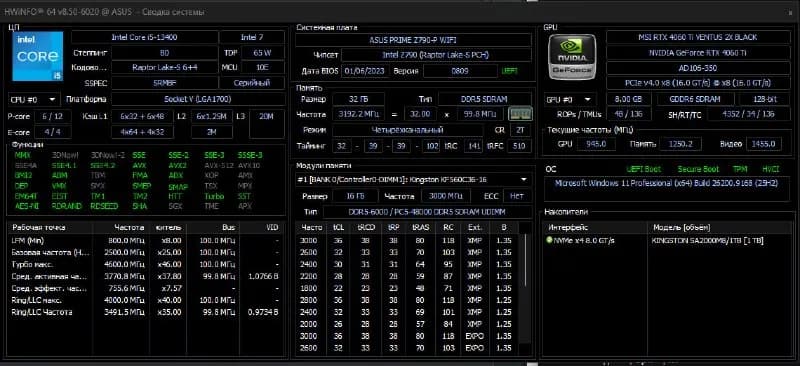Click the Raptor Lake-S 6+4 codename field

[x=164, y=67]
